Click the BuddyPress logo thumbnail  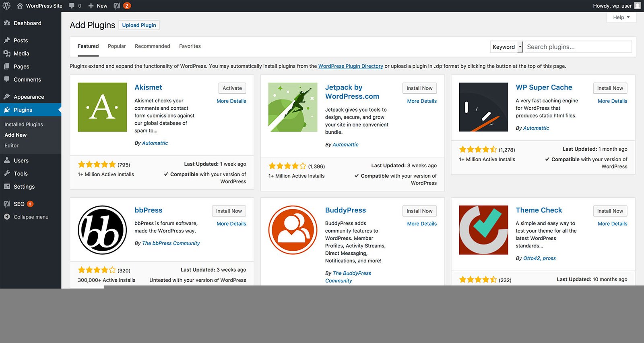click(293, 230)
